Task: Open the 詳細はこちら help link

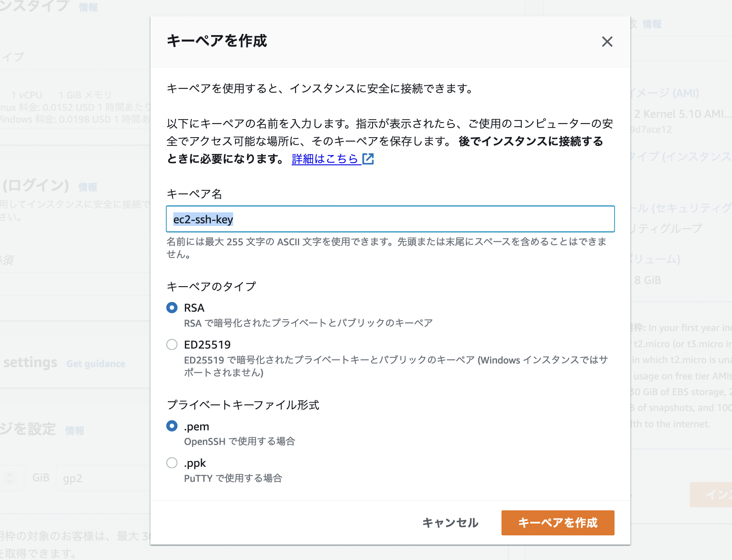Action: click(325, 159)
